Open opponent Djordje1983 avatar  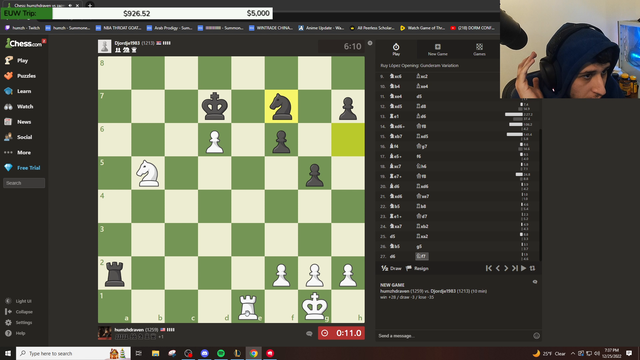point(104,47)
